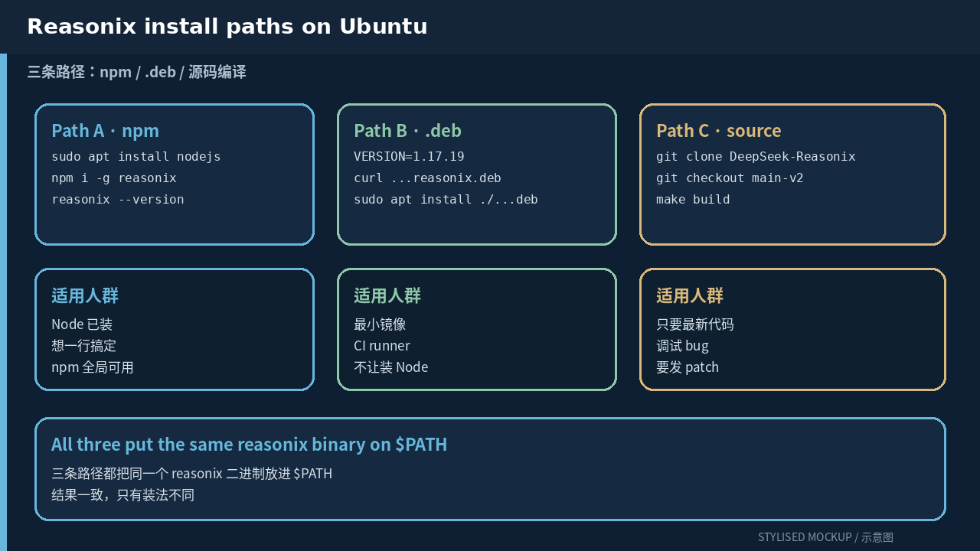Image resolution: width=980 pixels, height=551 pixels.
Task: Click the 'CI runner' line
Action: click(x=382, y=346)
